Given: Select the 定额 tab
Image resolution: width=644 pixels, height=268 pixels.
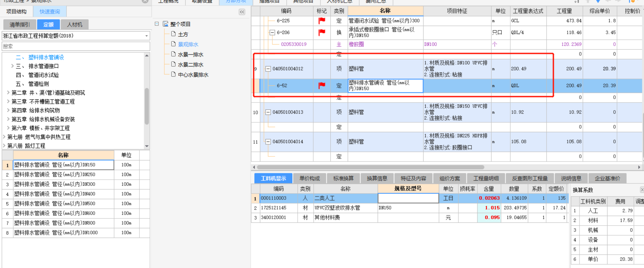Looking at the screenshot, I should 48,25.
